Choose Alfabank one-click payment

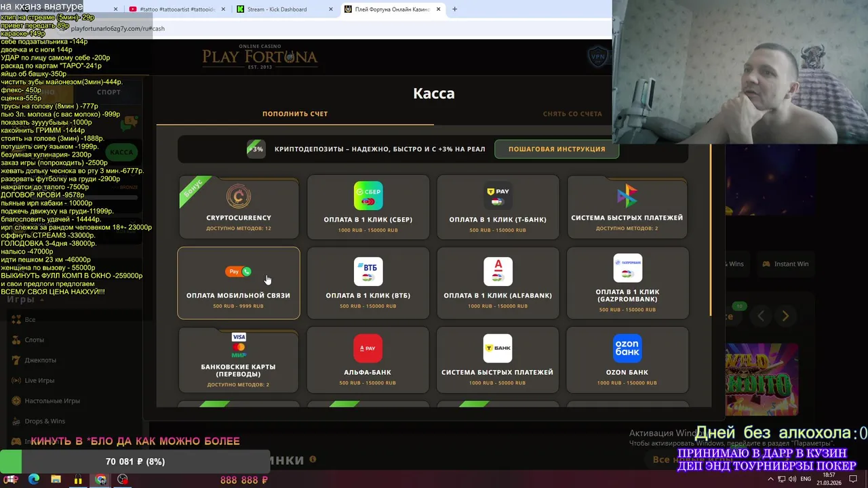point(498,283)
